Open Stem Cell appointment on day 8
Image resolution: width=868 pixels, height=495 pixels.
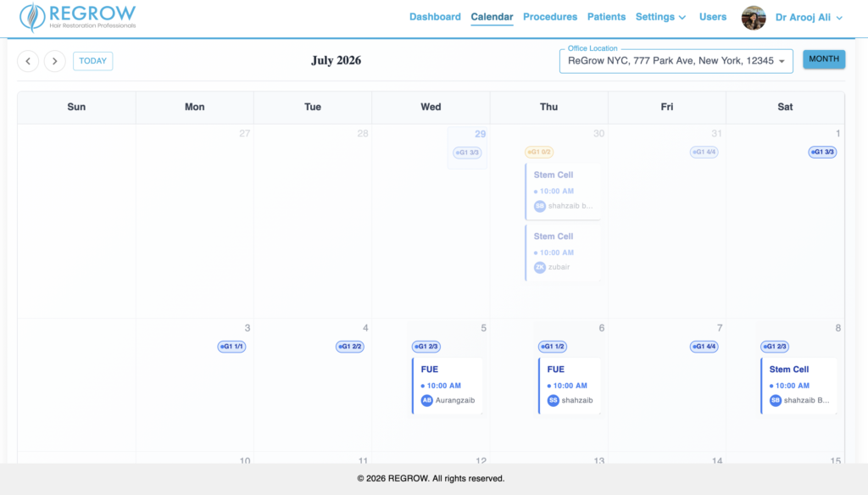(798, 386)
